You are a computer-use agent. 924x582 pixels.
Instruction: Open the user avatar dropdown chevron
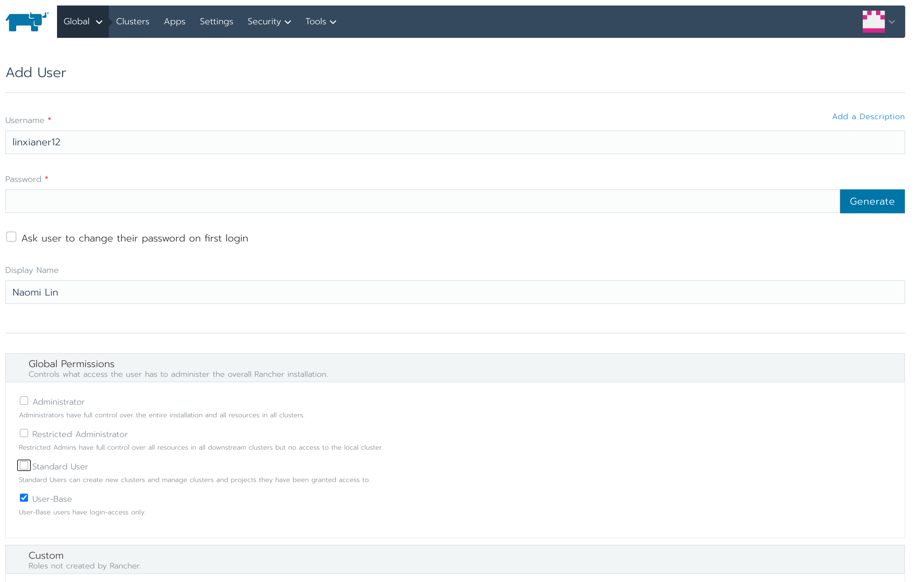(892, 22)
